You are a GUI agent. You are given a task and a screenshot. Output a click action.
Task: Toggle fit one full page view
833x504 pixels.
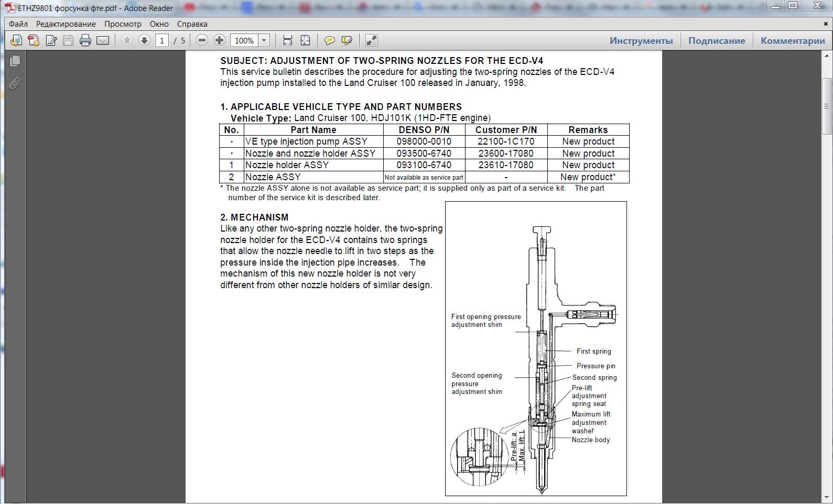point(305,40)
